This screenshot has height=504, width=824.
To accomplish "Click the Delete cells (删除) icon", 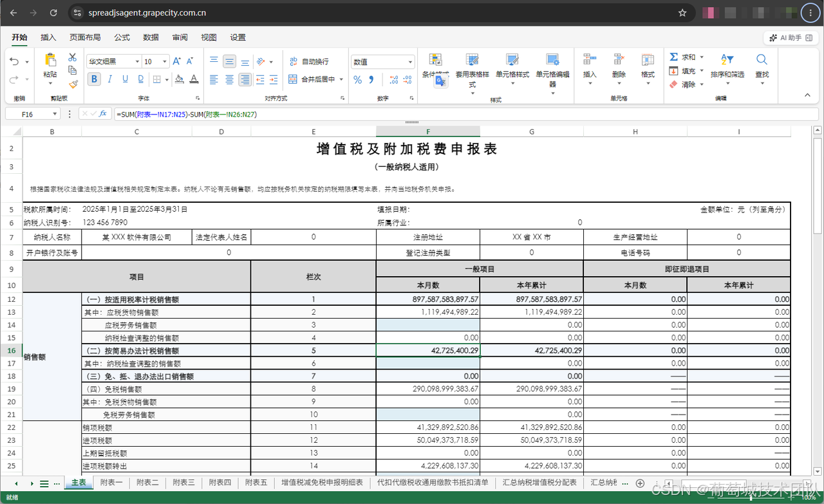I will tap(619, 60).
